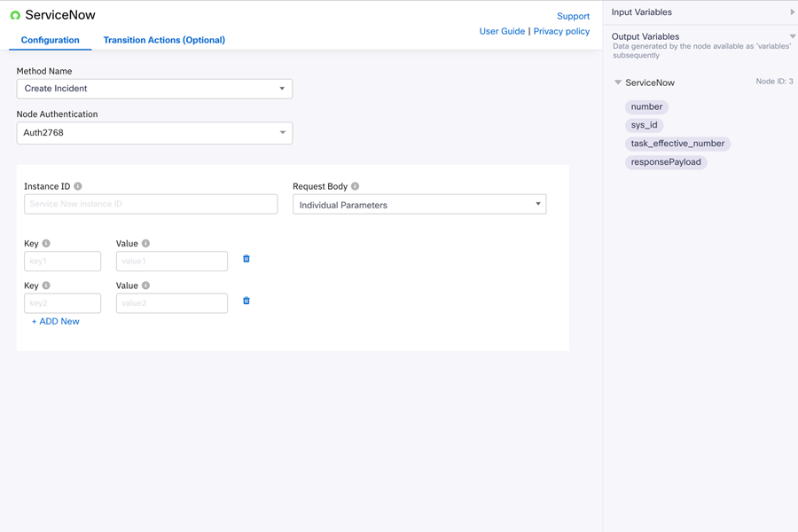
Task: Open the Request Body dropdown
Action: tap(419, 204)
